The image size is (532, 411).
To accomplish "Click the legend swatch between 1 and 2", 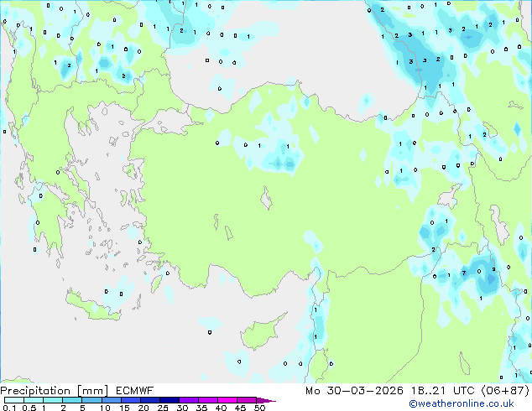I will coord(53,400).
